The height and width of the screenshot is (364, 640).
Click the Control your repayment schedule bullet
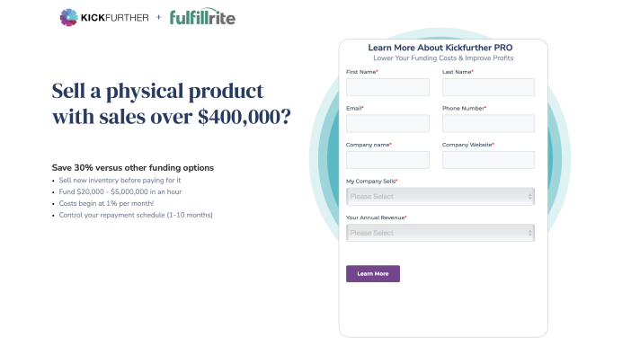click(136, 215)
